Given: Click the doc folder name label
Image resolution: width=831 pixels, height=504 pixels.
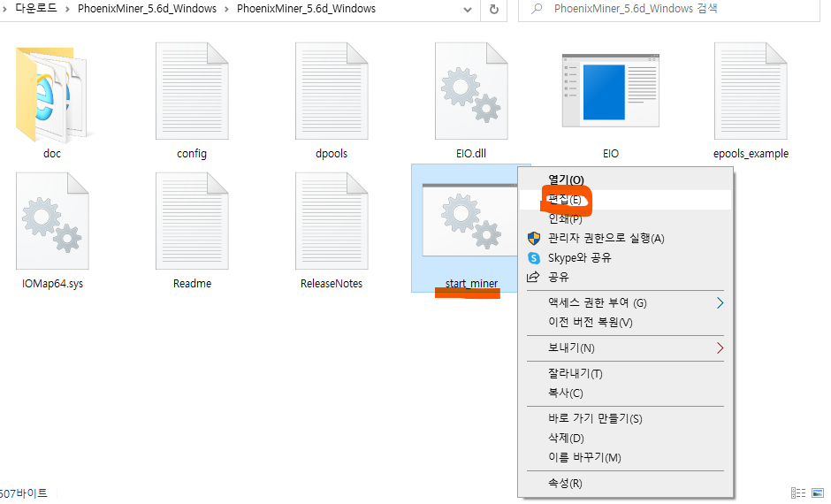Looking at the screenshot, I should [x=52, y=154].
